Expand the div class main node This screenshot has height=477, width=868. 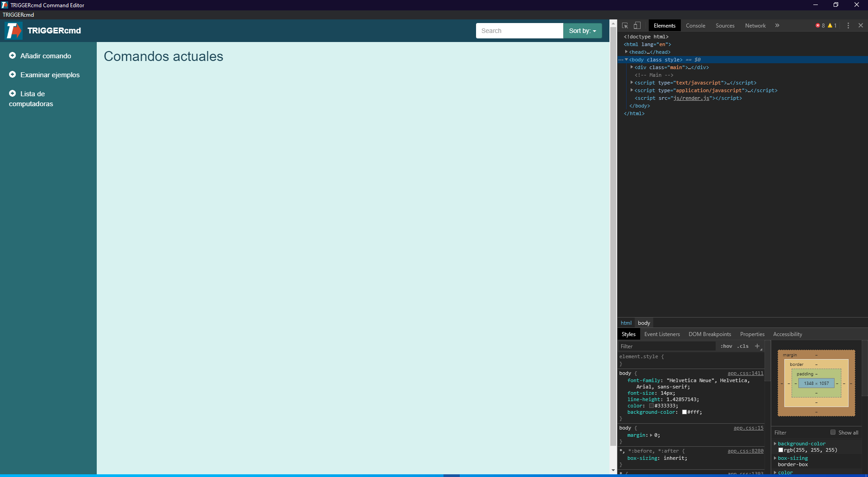632,67
